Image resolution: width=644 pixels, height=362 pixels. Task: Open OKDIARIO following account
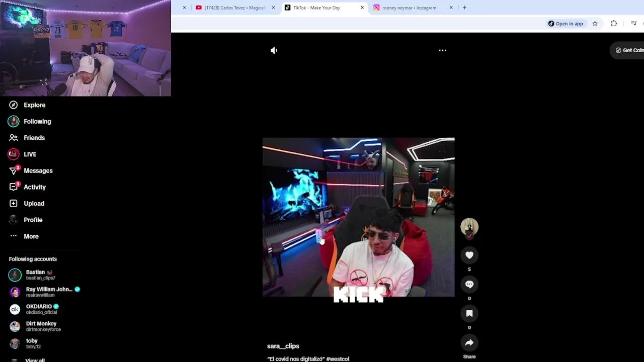(x=34, y=309)
